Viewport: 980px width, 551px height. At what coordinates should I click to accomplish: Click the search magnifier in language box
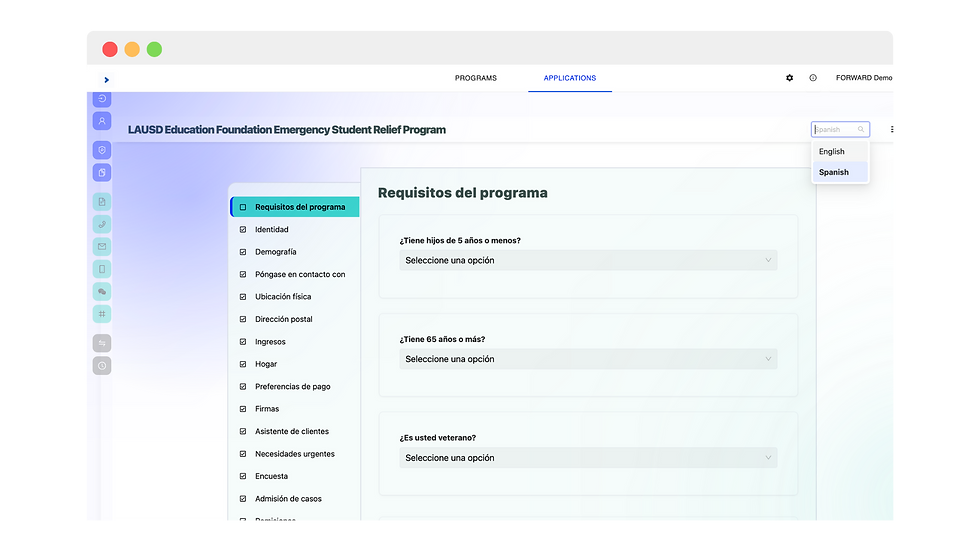[x=861, y=129]
